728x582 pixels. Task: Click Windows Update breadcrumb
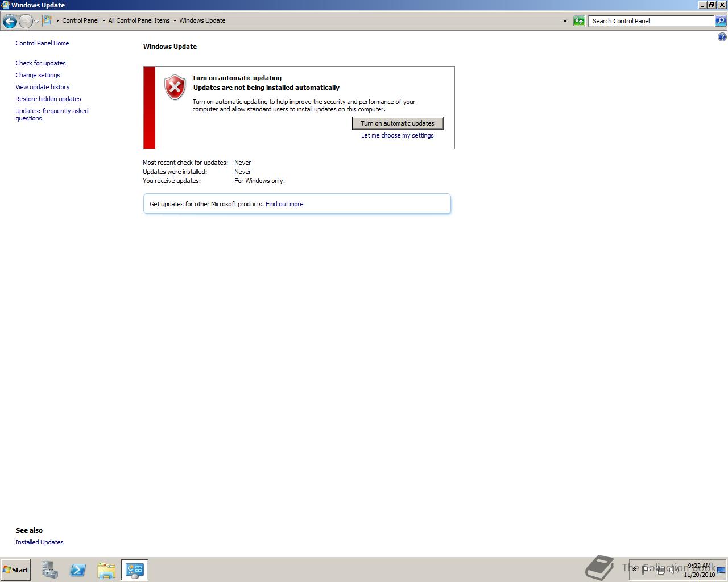(202, 20)
